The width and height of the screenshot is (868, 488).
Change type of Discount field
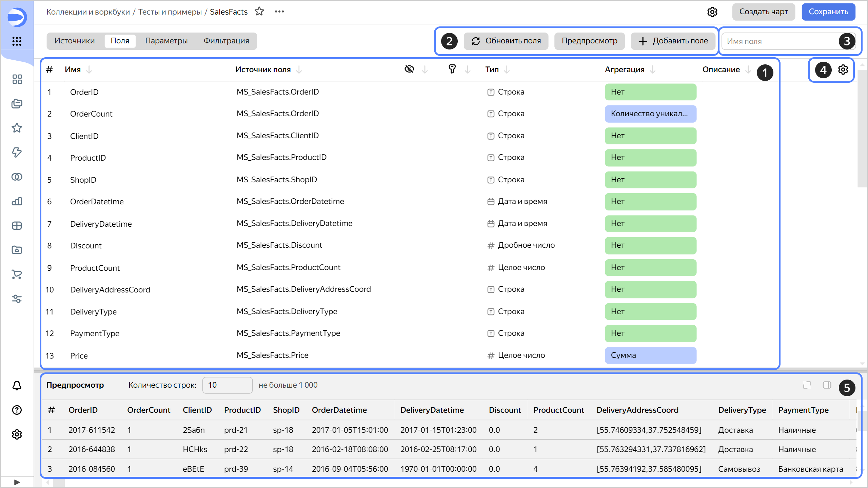(526, 245)
